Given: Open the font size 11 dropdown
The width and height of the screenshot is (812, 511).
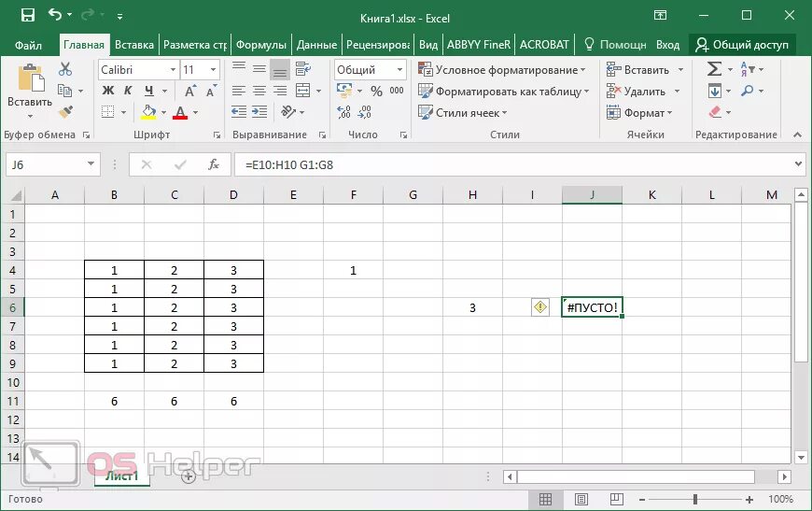Looking at the screenshot, I should [x=213, y=69].
